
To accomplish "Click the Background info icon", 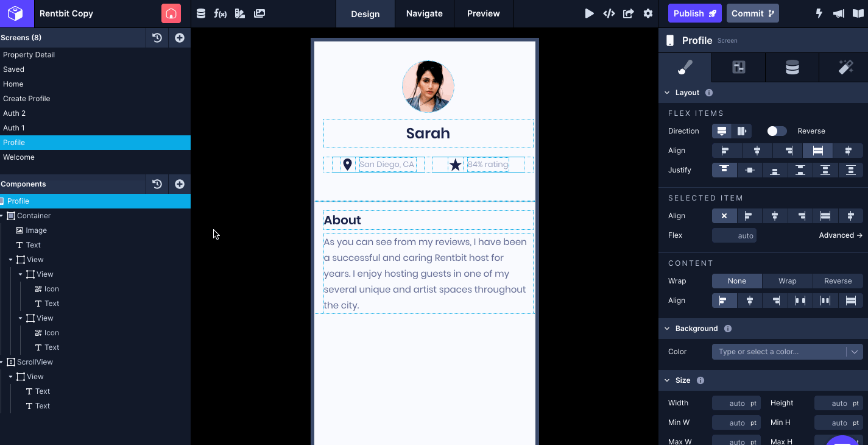I will (x=727, y=329).
